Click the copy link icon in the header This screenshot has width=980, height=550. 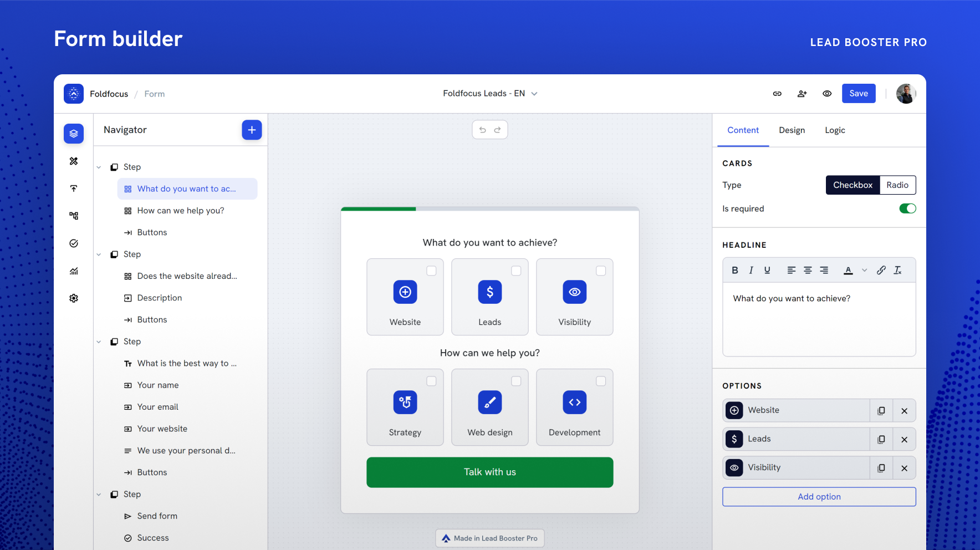(x=777, y=94)
